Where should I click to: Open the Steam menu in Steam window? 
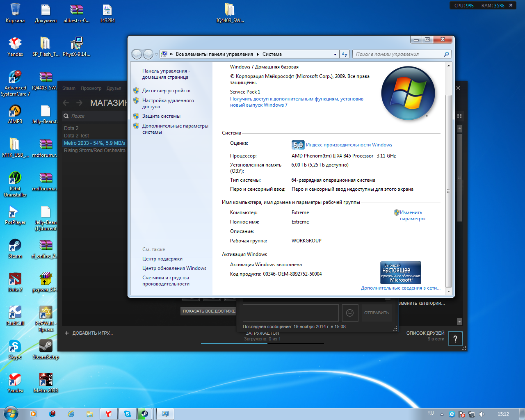pyautogui.click(x=69, y=88)
